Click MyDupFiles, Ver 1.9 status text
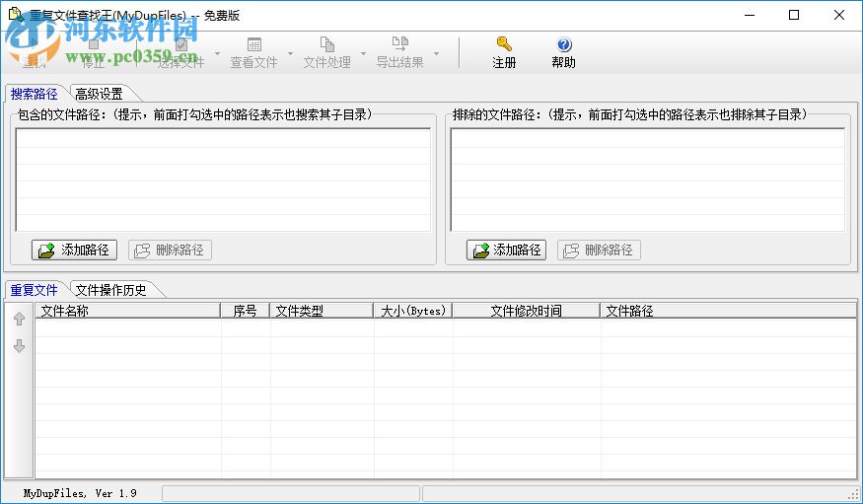The image size is (863, 504). click(x=80, y=493)
